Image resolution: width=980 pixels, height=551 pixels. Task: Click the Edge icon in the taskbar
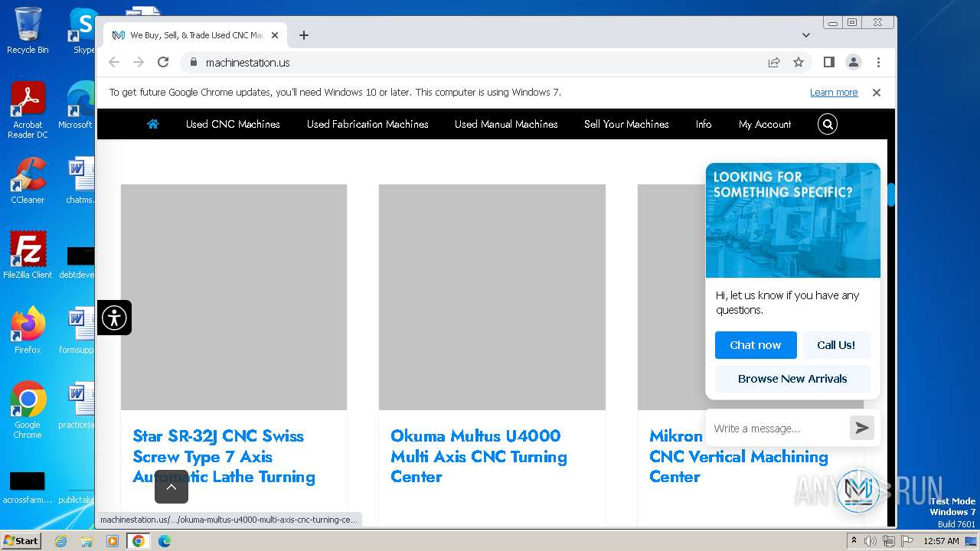click(164, 541)
